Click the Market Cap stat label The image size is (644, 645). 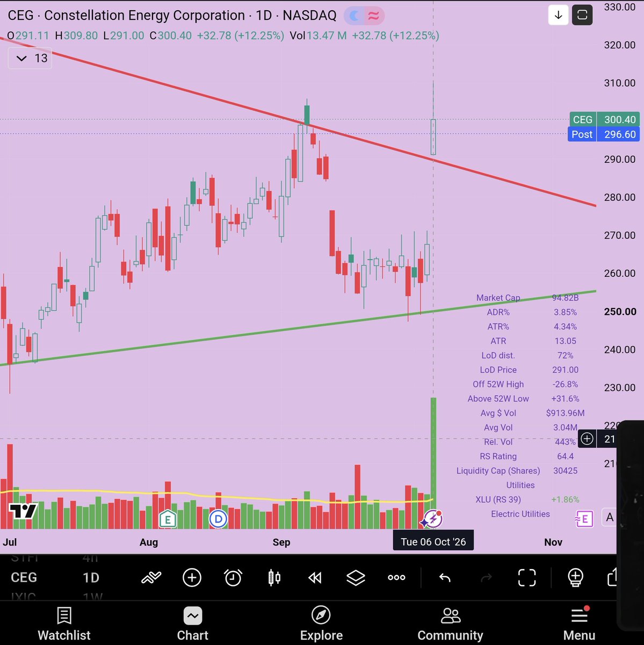pyautogui.click(x=498, y=298)
